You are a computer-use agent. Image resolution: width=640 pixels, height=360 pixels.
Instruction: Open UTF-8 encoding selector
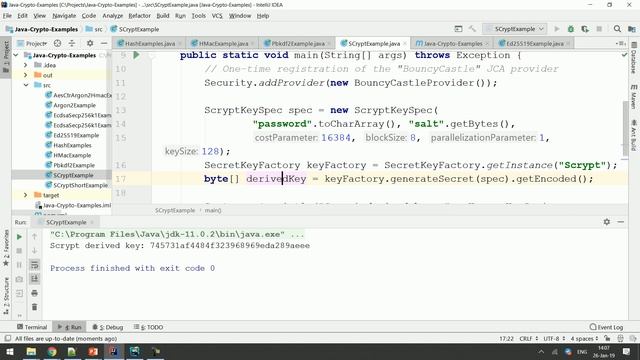[x=554, y=338]
